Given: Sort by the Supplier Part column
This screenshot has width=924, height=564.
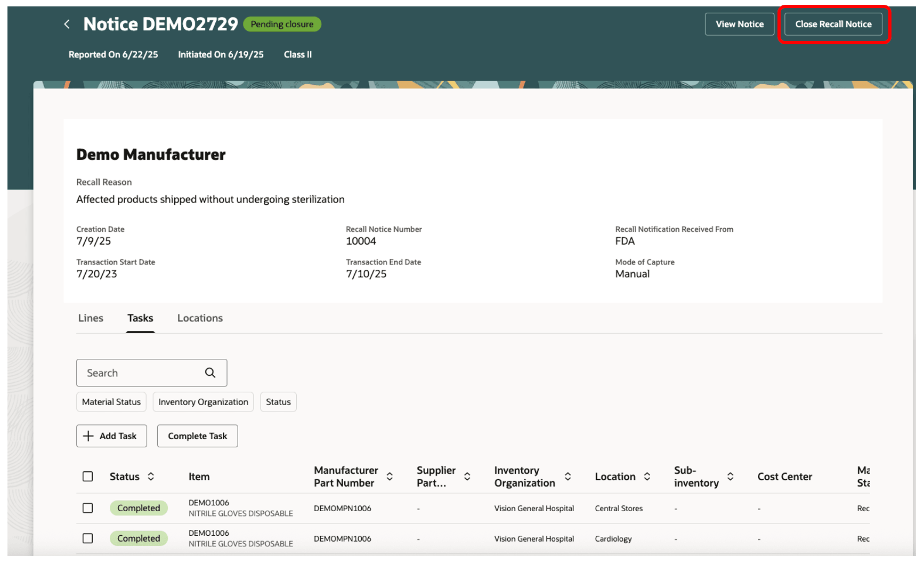Looking at the screenshot, I should pyautogui.click(x=467, y=477).
